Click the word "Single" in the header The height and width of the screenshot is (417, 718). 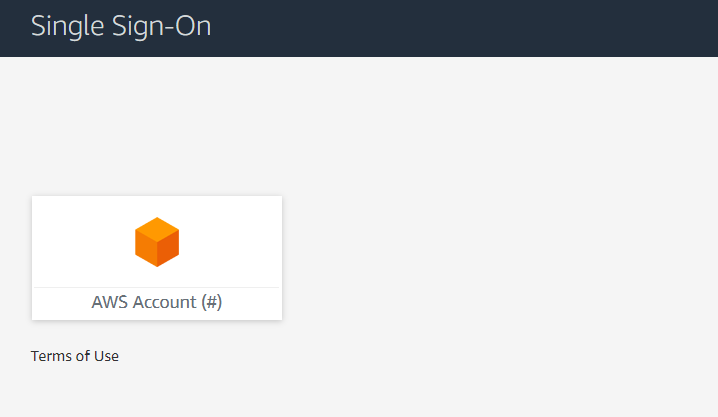click(x=68, y=27)
